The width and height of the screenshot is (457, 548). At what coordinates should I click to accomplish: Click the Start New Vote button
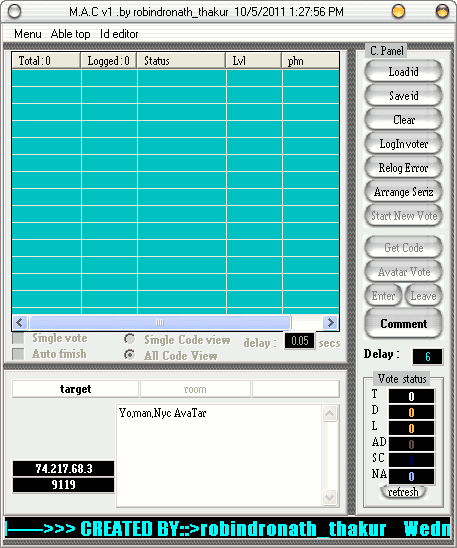pyautogui.click(x=404, y=216)
